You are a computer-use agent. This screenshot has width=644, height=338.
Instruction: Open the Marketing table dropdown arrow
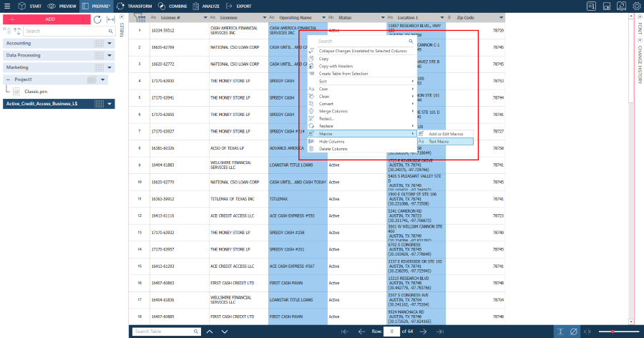coord(109,67)
